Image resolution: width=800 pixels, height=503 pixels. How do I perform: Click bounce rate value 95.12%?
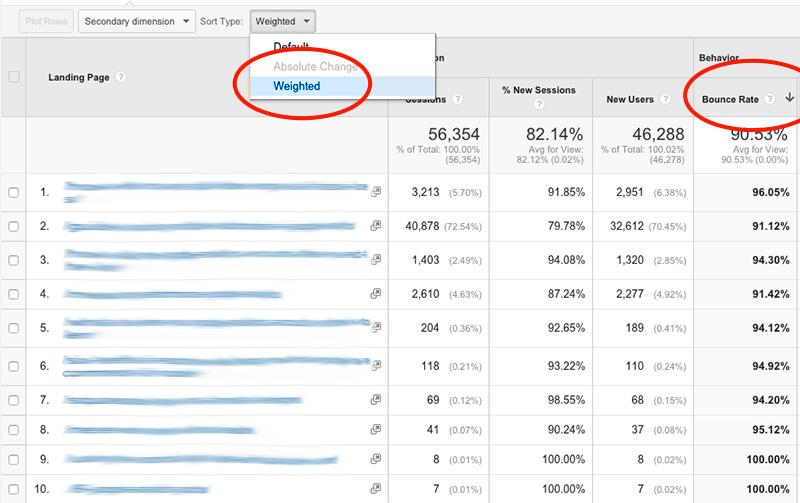(770, 430)
